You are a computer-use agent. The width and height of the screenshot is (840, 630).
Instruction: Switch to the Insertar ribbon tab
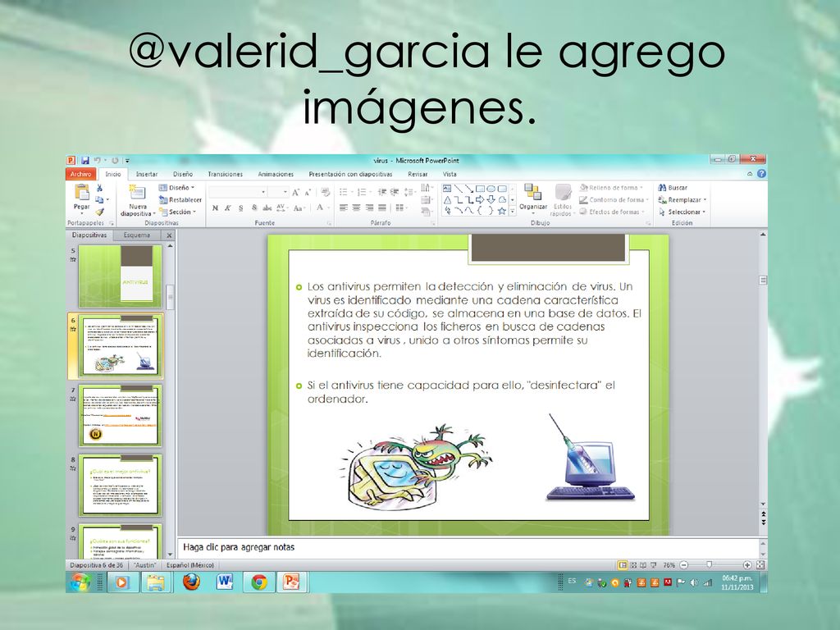coord(147,174)
